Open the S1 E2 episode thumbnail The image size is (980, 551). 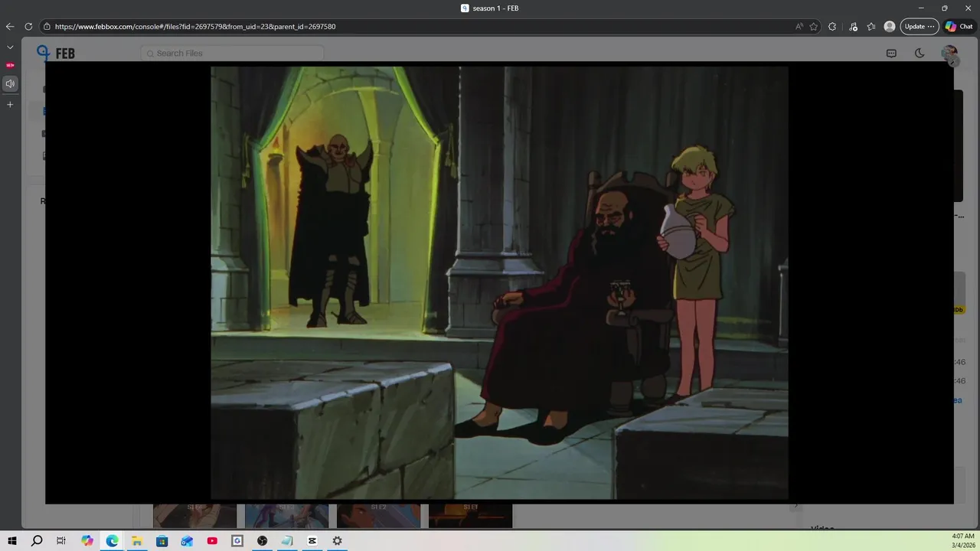378,516
